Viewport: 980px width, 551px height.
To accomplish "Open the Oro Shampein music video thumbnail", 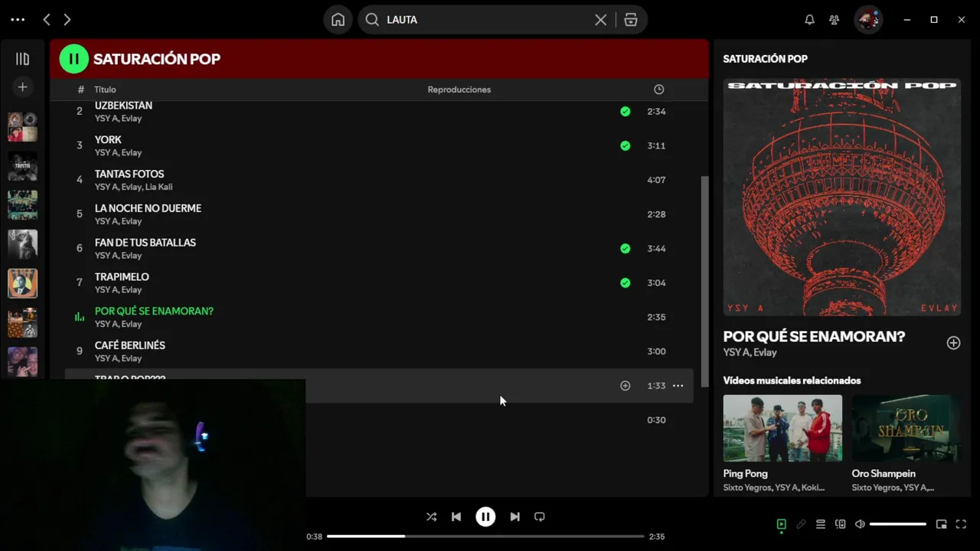I will pos(906,428).
